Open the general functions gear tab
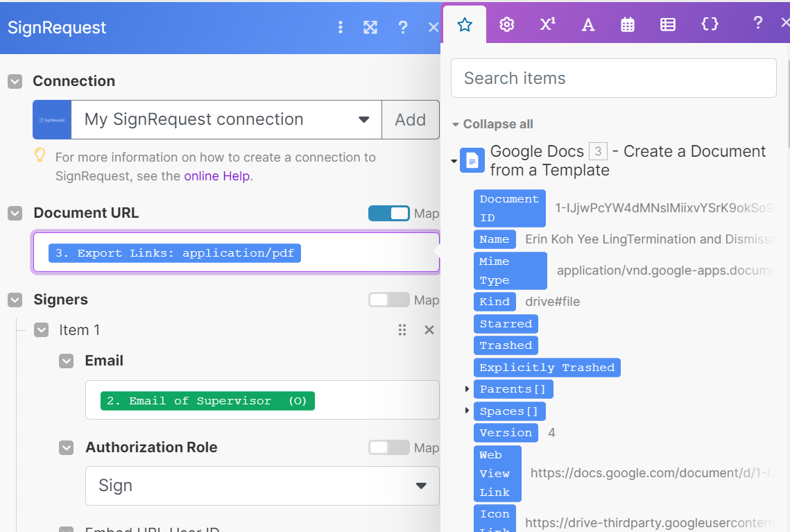Screen dimensions: 790x532 coord(506,24)
